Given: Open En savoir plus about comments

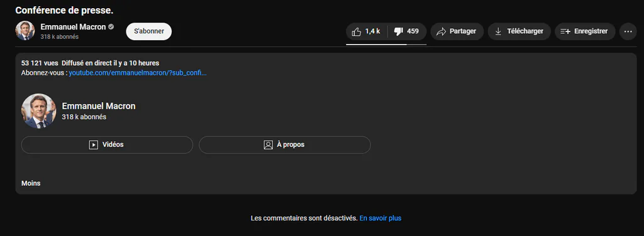Looking at the screenshot, I should tap(380, 218).
